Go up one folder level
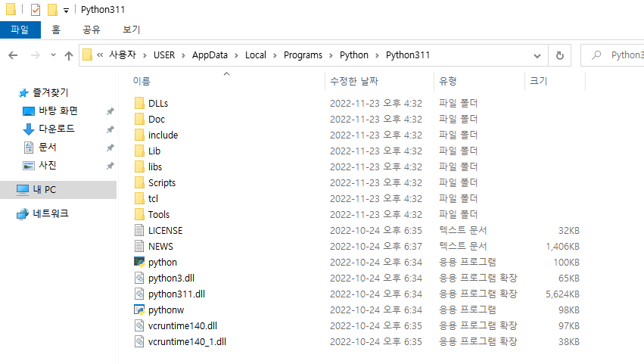This screenshot has height=364, width=644. 69,55
